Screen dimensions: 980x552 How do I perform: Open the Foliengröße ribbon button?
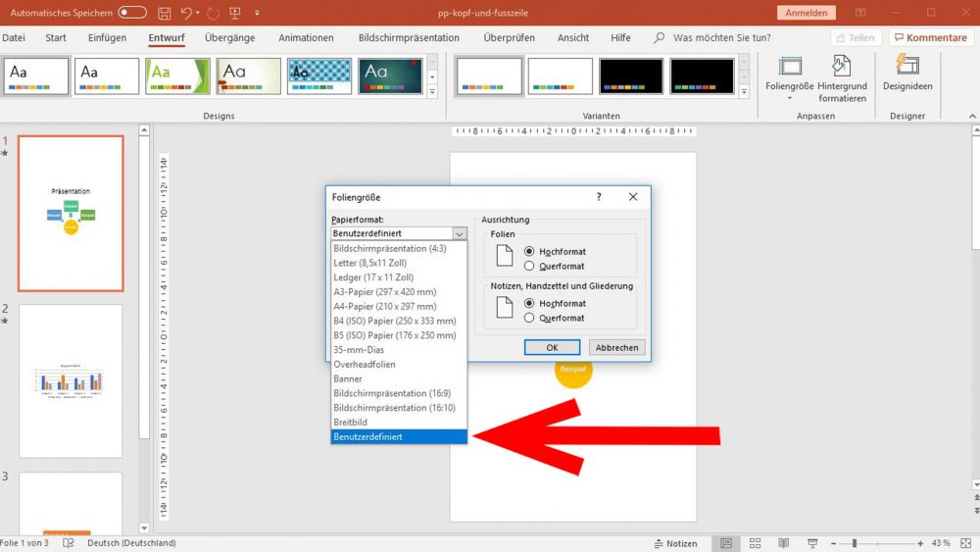click(x=789, y=78)
